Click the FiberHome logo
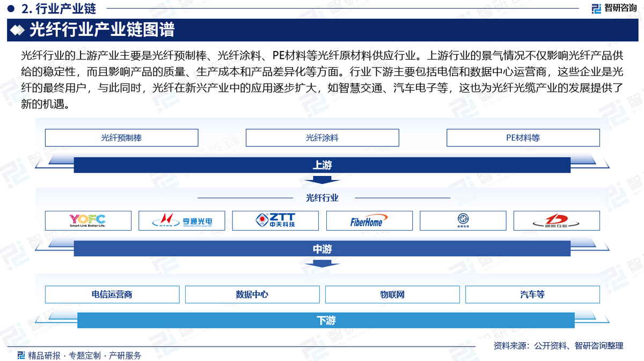 [x=369, y=220]
